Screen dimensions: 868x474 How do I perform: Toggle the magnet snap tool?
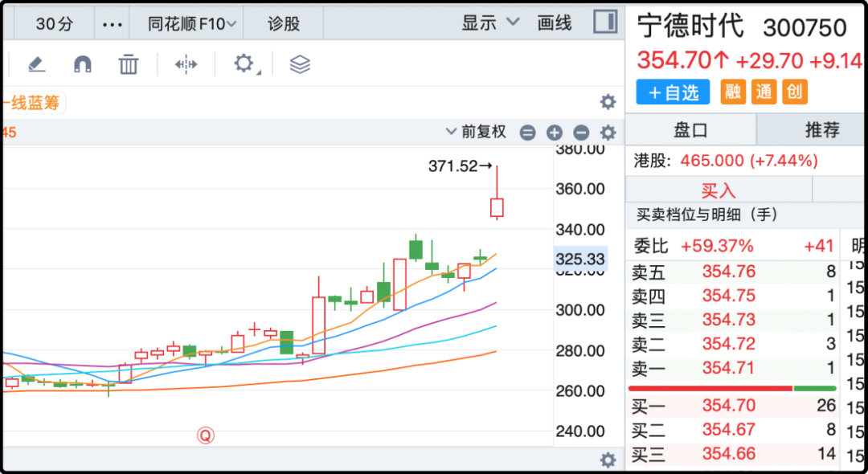point(82,64)
